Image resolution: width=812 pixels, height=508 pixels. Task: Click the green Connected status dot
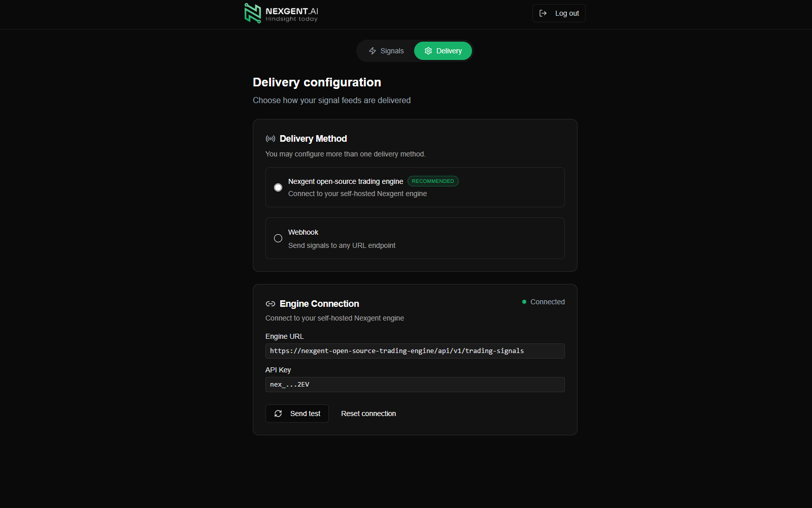(524, 302)
